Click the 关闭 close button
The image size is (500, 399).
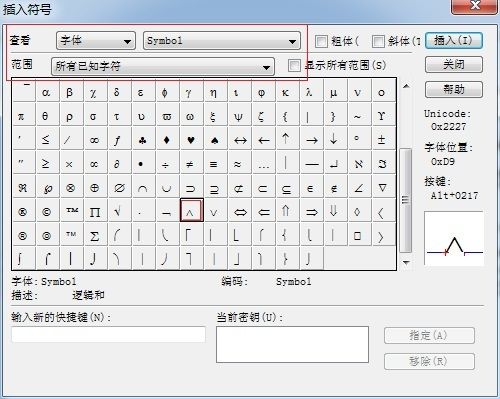(454, 65)
